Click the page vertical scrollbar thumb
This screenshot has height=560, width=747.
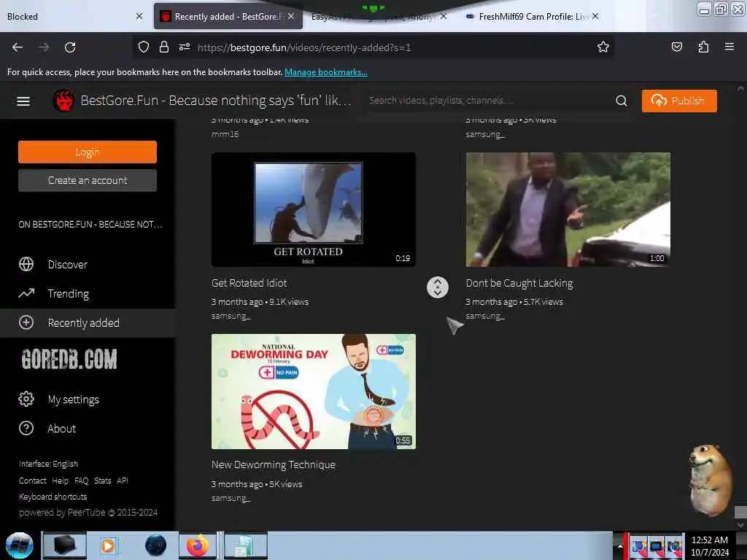[740, 513]
